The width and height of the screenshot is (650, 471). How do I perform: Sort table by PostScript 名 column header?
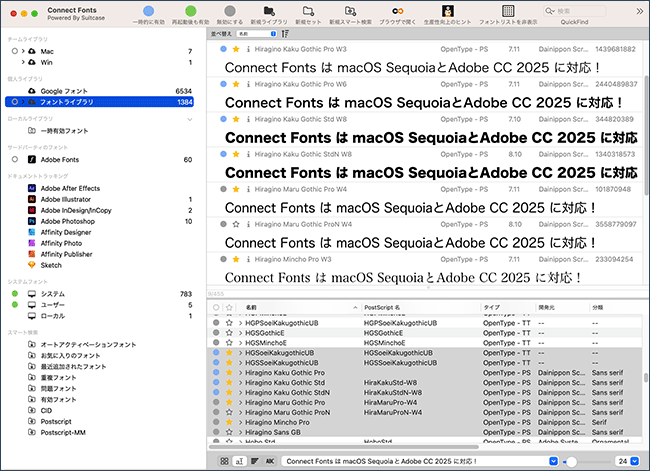[x=420, y=307]
